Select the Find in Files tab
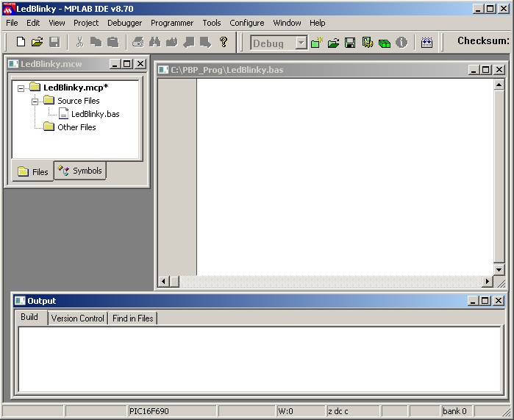The height and width of the screenshot is (420, 514). (132, 318)
